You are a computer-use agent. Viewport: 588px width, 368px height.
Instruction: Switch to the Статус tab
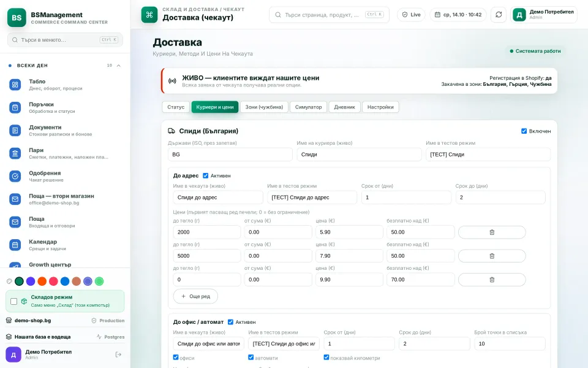[176, 107]
